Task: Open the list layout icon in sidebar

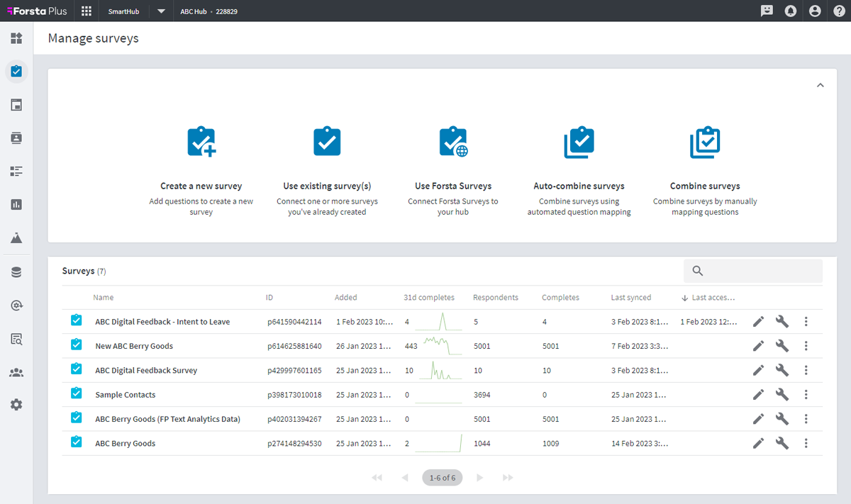Action: [x=16, y=172]
